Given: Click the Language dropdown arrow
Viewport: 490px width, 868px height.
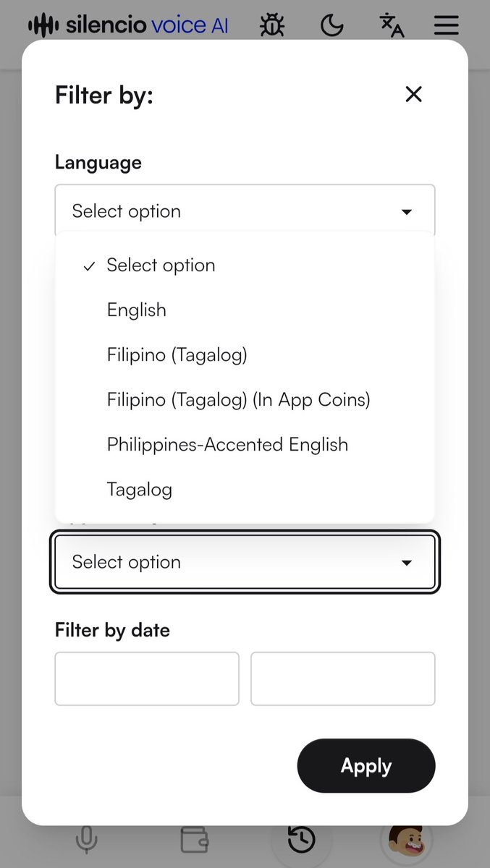Looking at the screenshot, I should tap(407, 212).
